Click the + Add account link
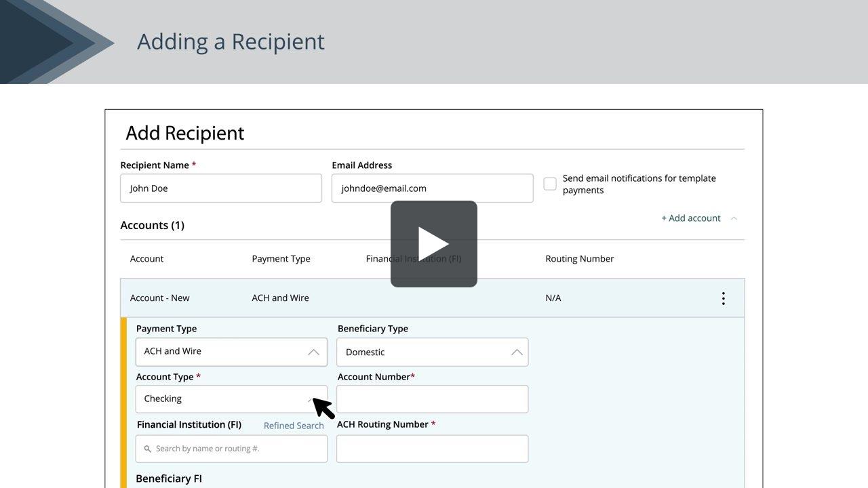 [691, 218]
